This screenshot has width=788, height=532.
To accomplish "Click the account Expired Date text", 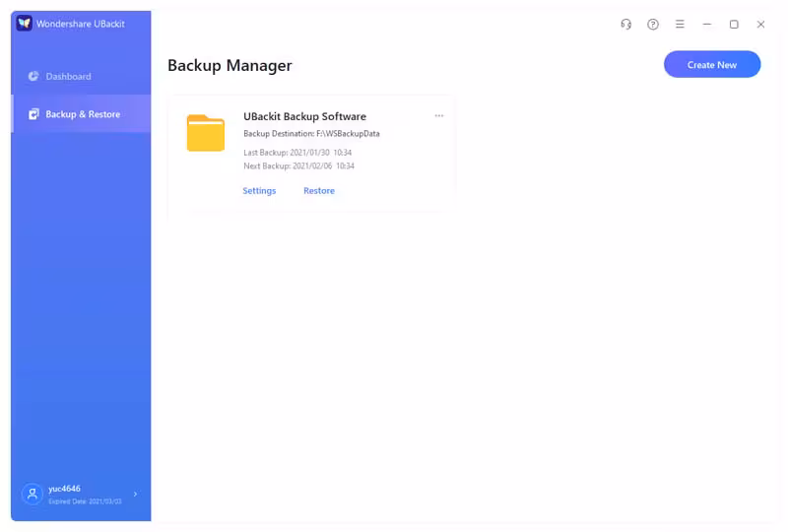I will 85,501.
